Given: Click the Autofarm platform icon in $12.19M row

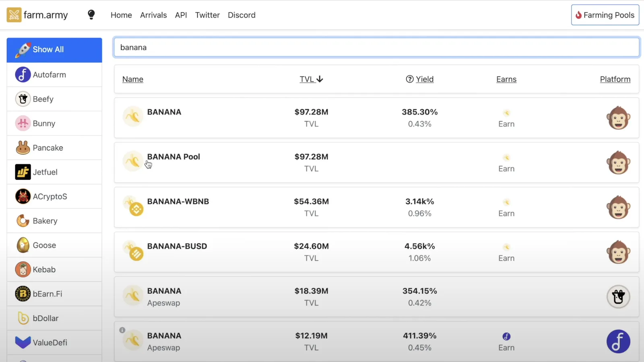Looking at the screenshot, I should pyautogui.click(x=618, y=341).
